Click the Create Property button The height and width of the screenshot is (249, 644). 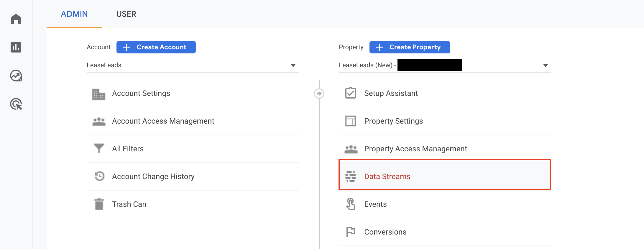410,47
